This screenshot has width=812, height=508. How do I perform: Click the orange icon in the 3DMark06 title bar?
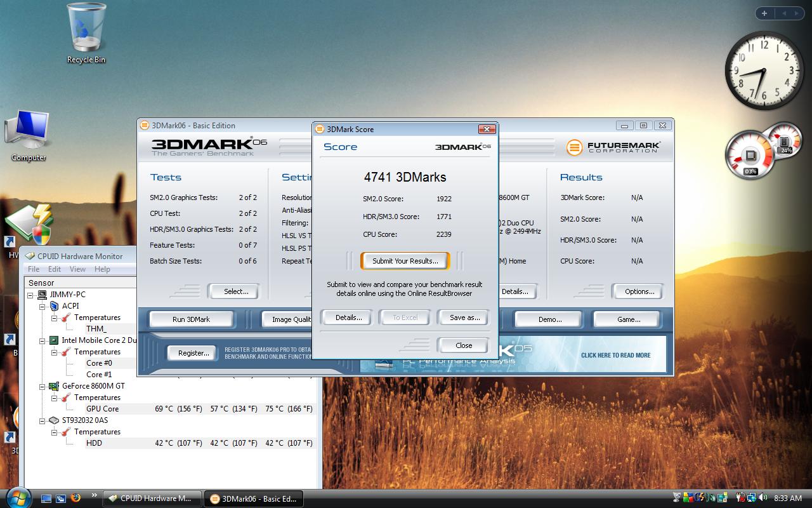[x=145, y=125]
